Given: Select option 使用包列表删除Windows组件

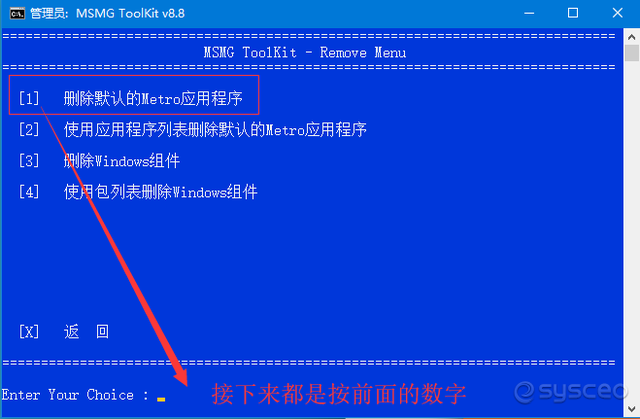Looking at the screenshot, I should point(138,192).
